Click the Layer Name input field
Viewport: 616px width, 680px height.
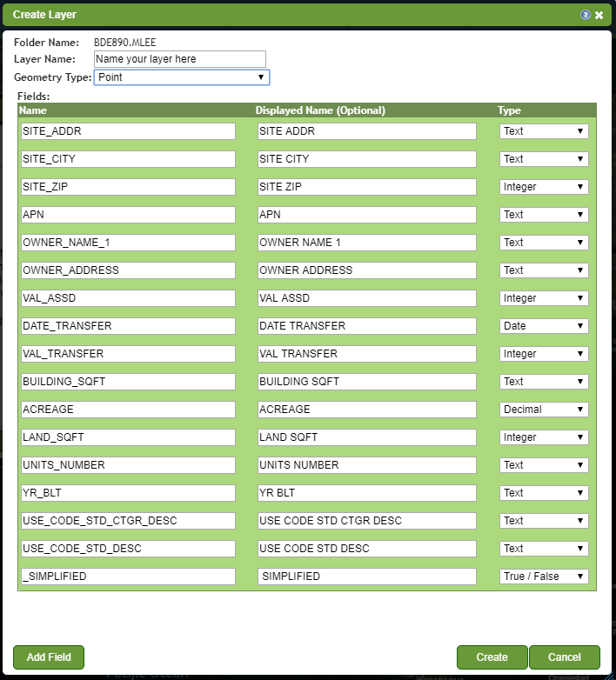179,59
